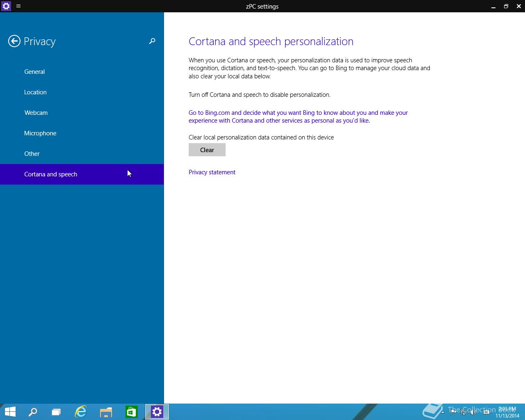Open the Store app from the taskbar
This screenshot has width=525, height=420.
[x=132, y=412]
